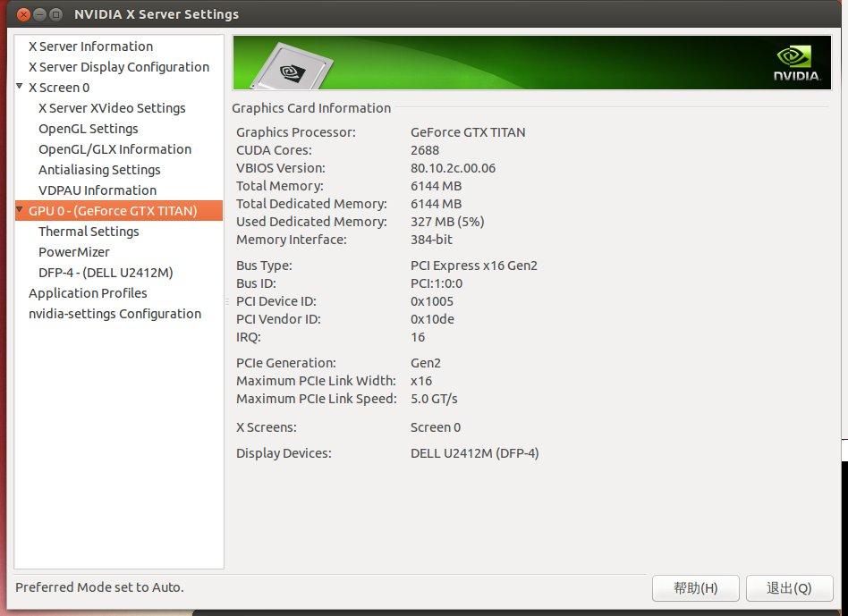Click status text Preferred Mode set to Auto.
This screenshot has width=848, height=616.
99,587
